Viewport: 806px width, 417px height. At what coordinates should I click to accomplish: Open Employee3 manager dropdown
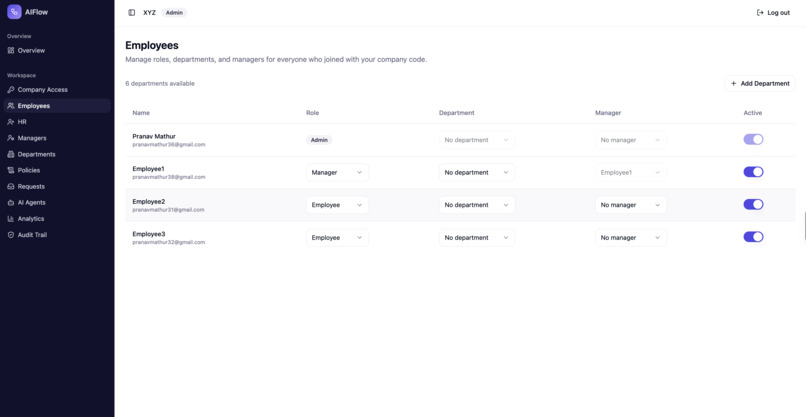pos(631,238)
